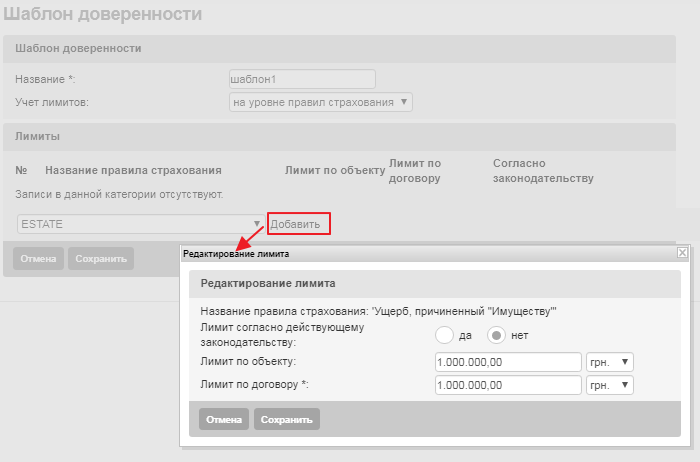
Task: Click Отмена in the limit editing dialog
Action: (x=224, y=420)
